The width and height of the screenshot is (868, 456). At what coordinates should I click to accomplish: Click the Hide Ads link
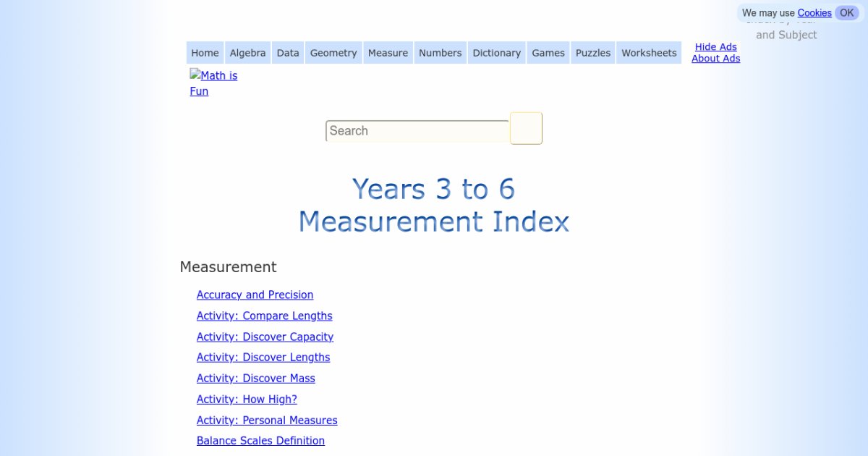pyautogui.click(x=715, y=46)
